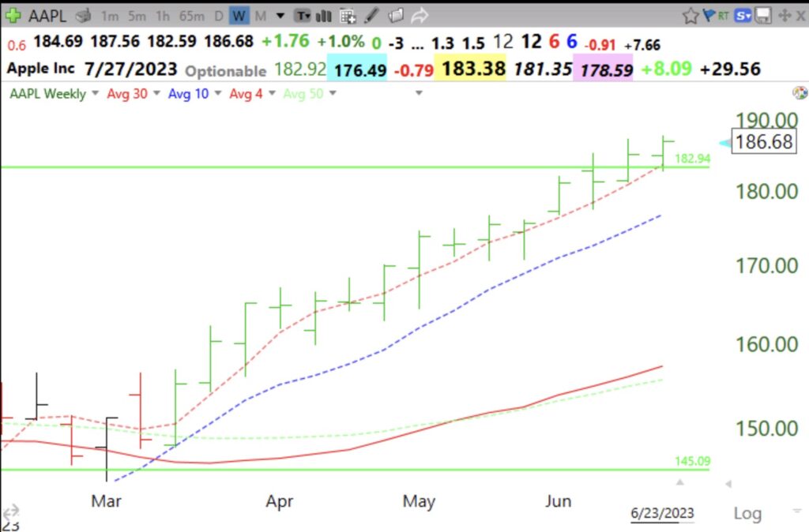
Task: Click the 6/23/2023 date label
Action: [x=662, y=513]
